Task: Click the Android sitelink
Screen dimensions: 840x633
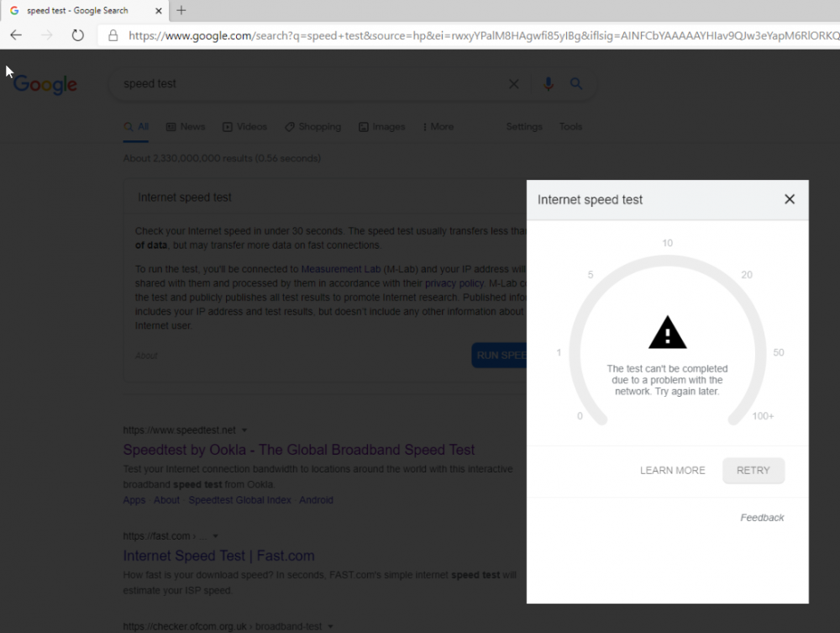Action: (x=316, y=500)
